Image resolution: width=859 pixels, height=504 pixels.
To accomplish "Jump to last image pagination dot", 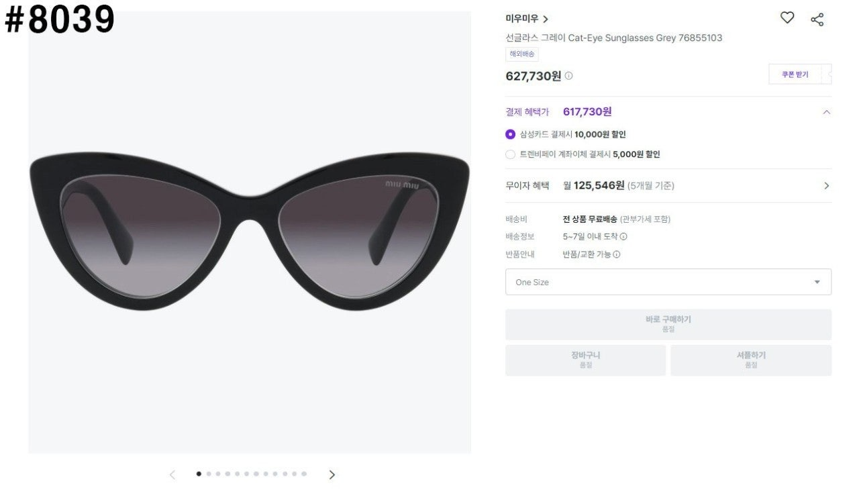I will pyautogui.click(x=304, y=474).
